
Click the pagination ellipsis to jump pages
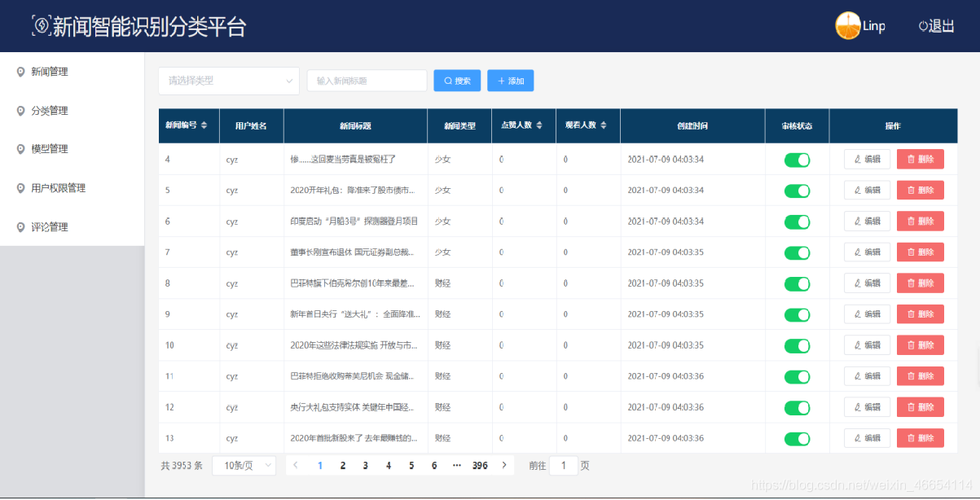pyautogui.click(x=457, y=466)
